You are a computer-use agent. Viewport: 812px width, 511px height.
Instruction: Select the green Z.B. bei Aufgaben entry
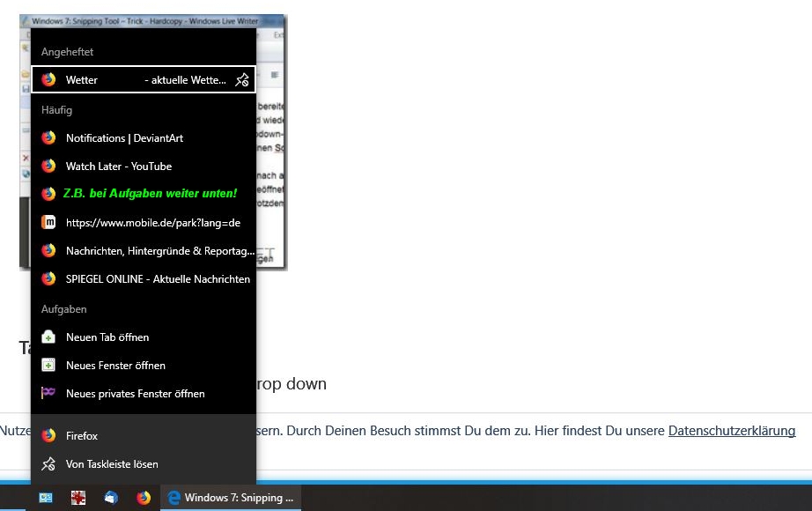point(144,194)
